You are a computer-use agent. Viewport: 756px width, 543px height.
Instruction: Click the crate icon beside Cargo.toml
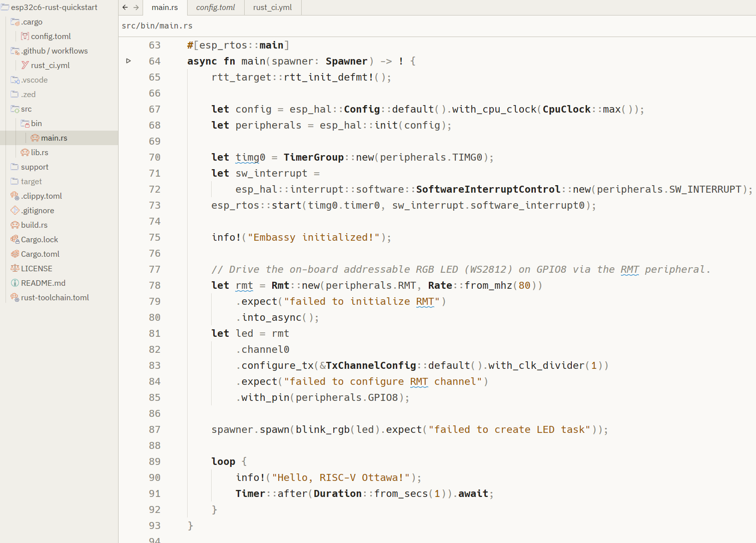(x=15, y=254)
